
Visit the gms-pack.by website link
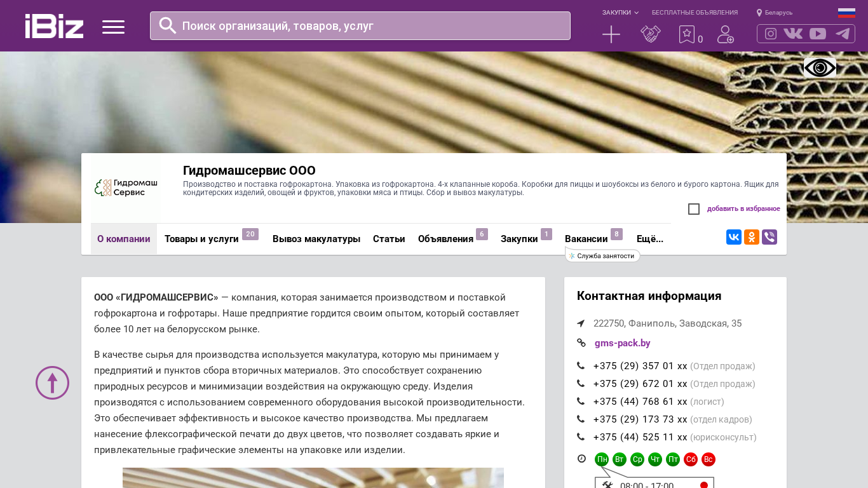623,343
